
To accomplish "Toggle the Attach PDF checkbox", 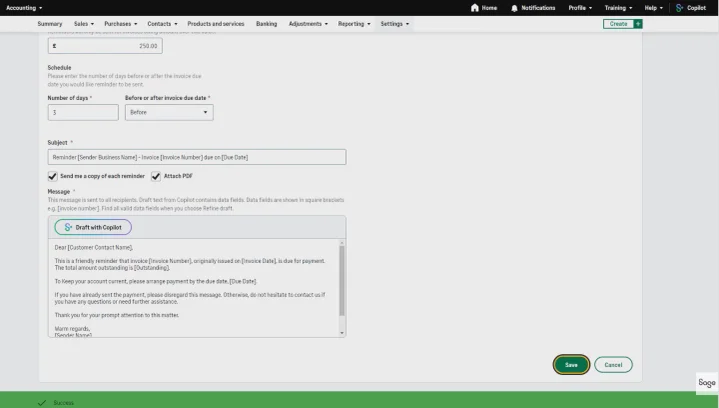I will (156, 176).
